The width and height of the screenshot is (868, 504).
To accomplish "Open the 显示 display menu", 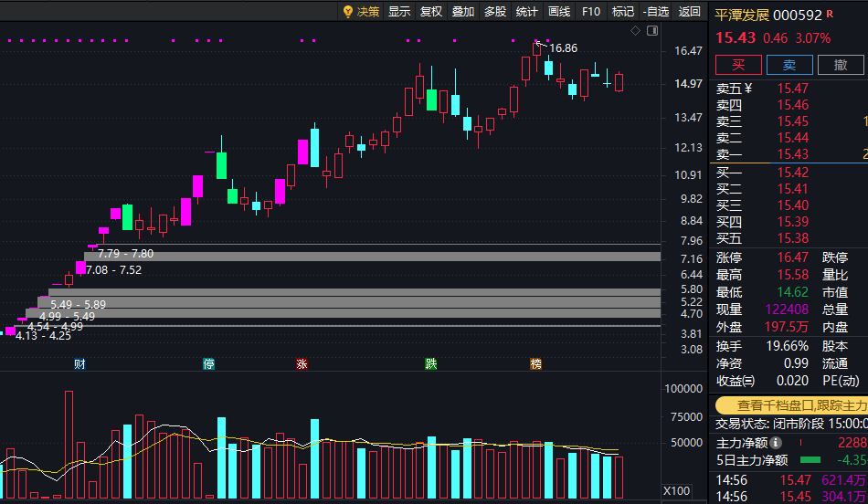I will 399,12.
